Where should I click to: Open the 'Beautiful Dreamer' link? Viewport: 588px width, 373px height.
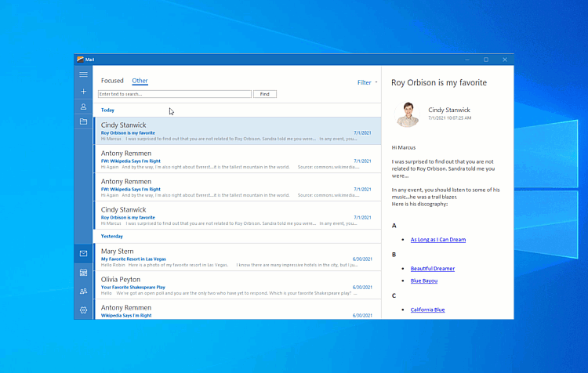(432, 269)
